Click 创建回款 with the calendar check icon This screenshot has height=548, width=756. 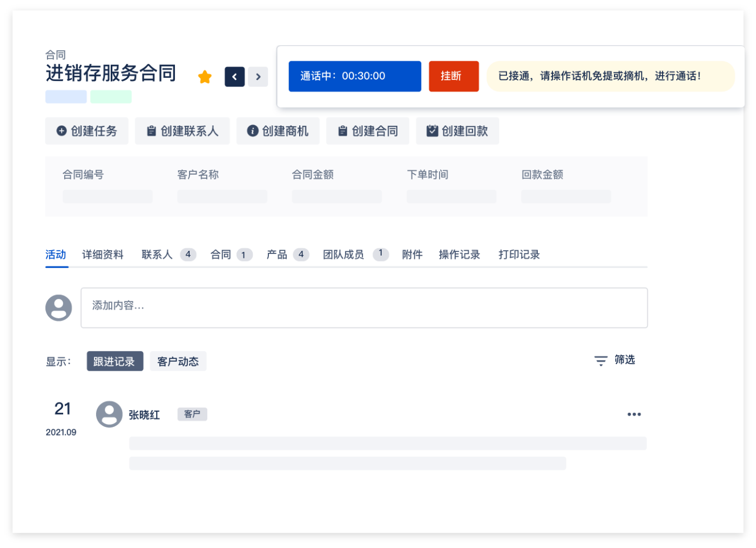(457, 131)
